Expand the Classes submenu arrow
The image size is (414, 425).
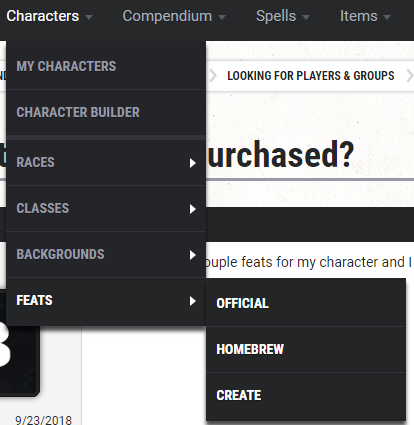click(192, 209)
